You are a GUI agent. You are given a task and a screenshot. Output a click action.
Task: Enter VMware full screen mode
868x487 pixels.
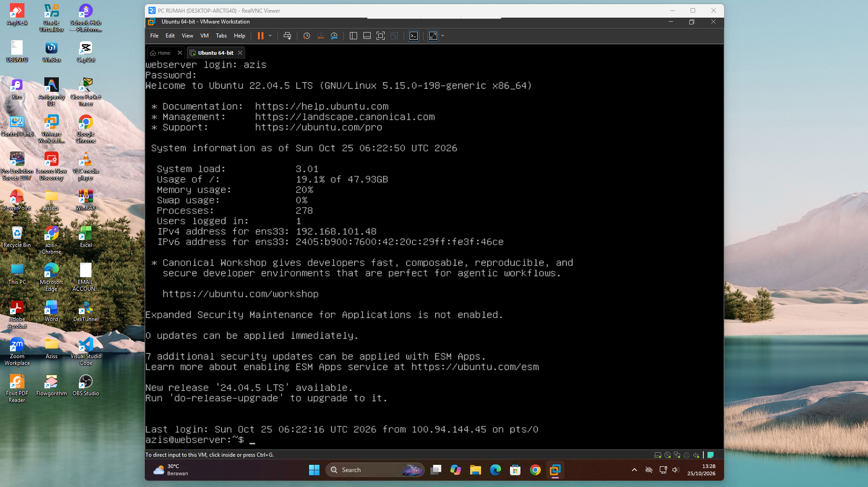(x=381, y=36)
